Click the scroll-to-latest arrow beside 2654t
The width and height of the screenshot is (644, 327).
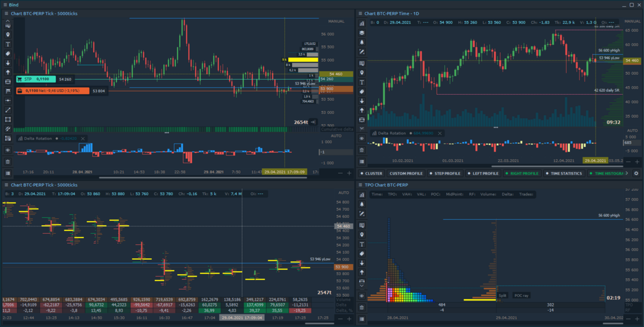click(313, 122)
